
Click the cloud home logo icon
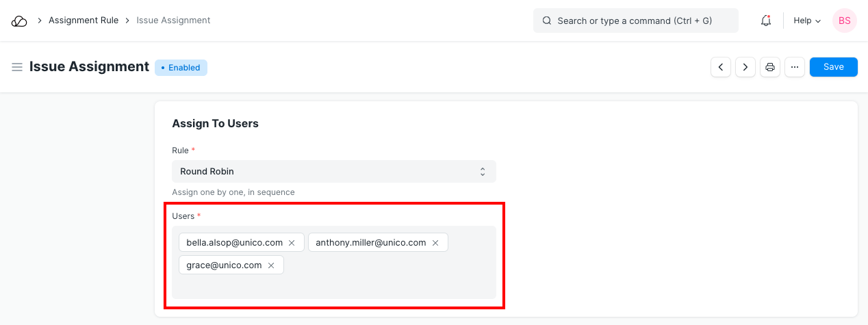point(19,21)
